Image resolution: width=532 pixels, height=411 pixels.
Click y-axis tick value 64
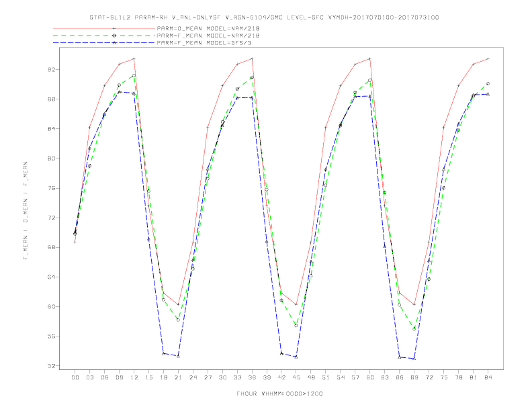tap(53, 277)
